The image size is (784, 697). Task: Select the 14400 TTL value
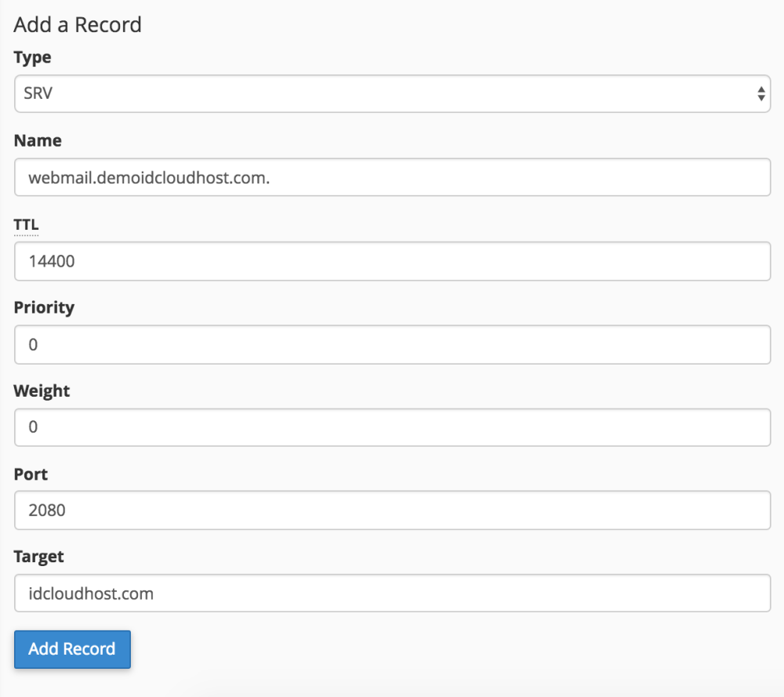[x=51, y=261]
